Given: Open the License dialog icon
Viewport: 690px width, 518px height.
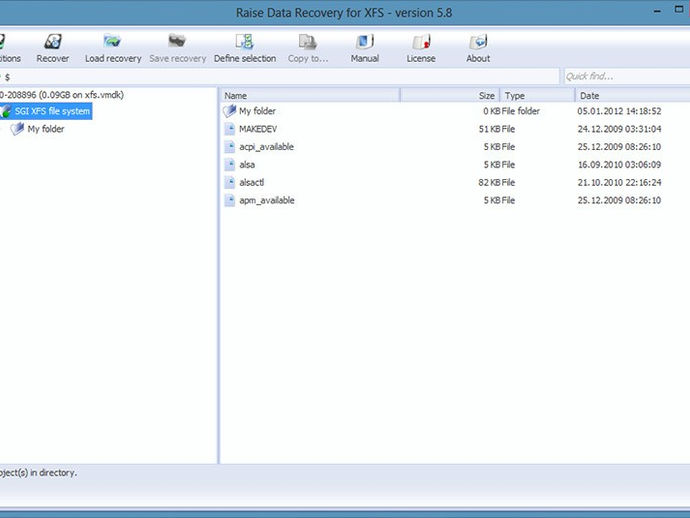Looking at the screenshot, I should click(421, 42).
